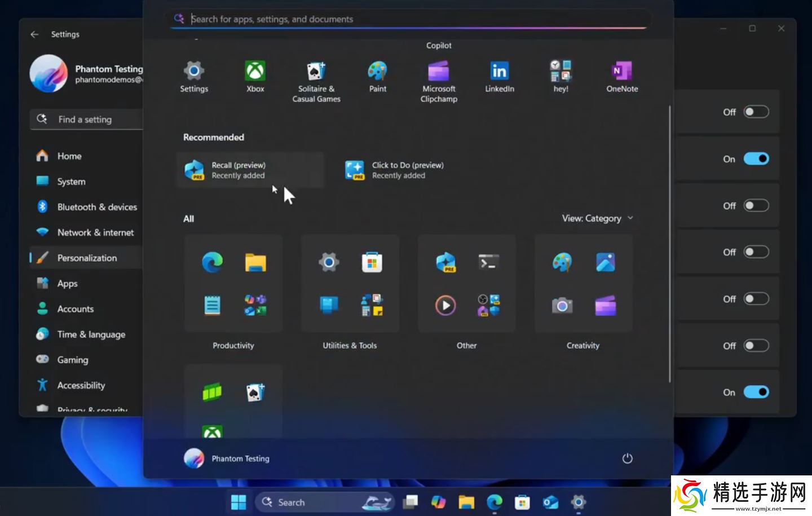
Task: Turn off the upper On toggle switch
Action: point(756,159)
